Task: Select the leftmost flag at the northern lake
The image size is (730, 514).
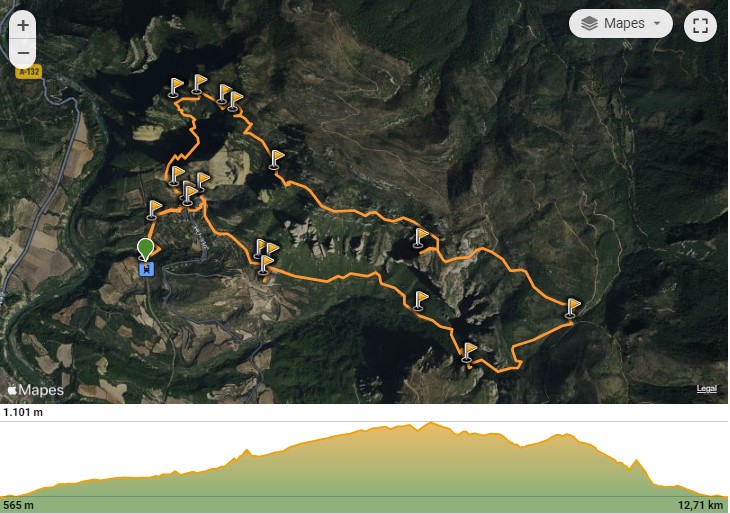Action: (175, 88)
